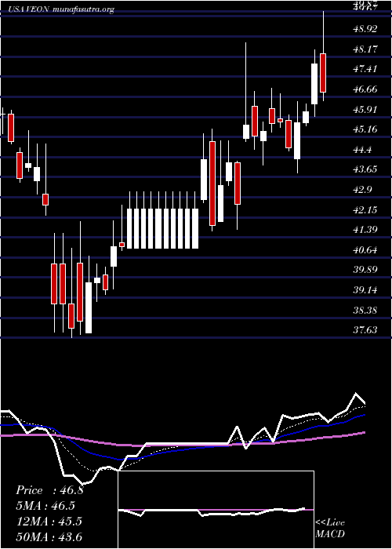
Task: Click the 39.14 price axis label
Action: click(365, 290)
